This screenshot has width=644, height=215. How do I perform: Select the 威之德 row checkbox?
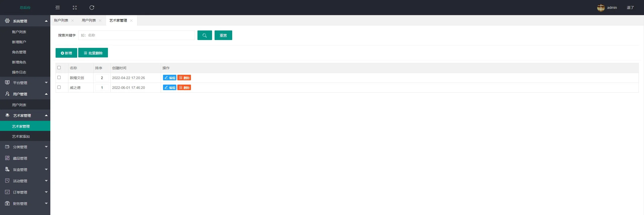click(59, 87)
